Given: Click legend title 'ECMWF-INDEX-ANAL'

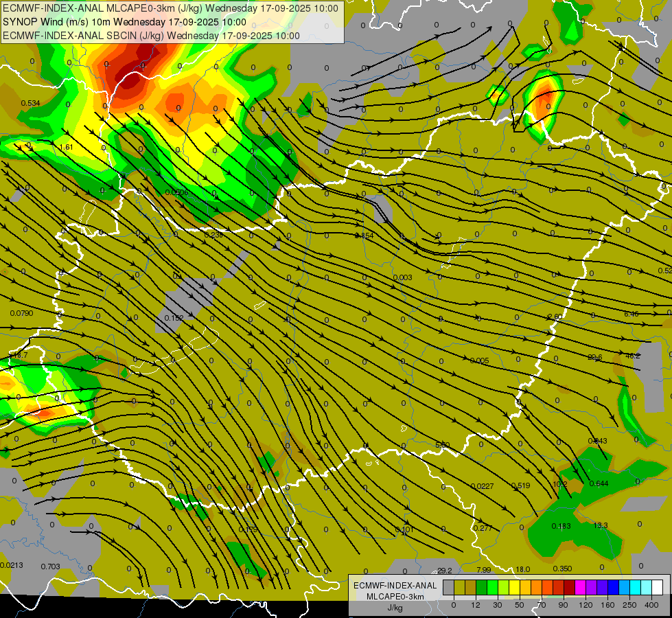Looking at the screenshot, I should 395,586.
